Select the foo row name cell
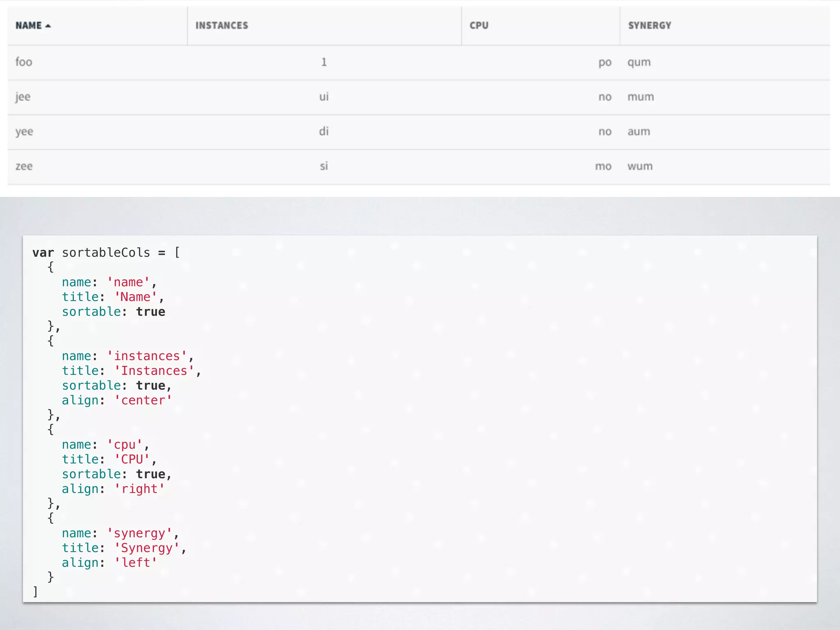 (24, 62)
